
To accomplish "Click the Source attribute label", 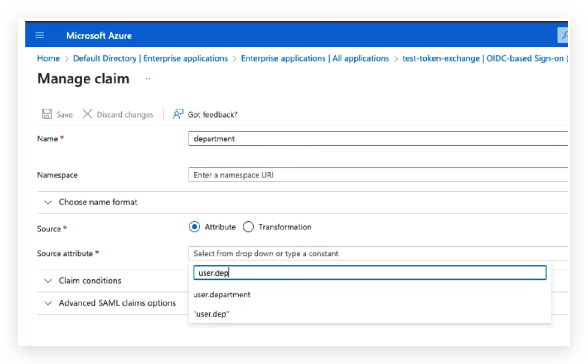I will 65,253.
